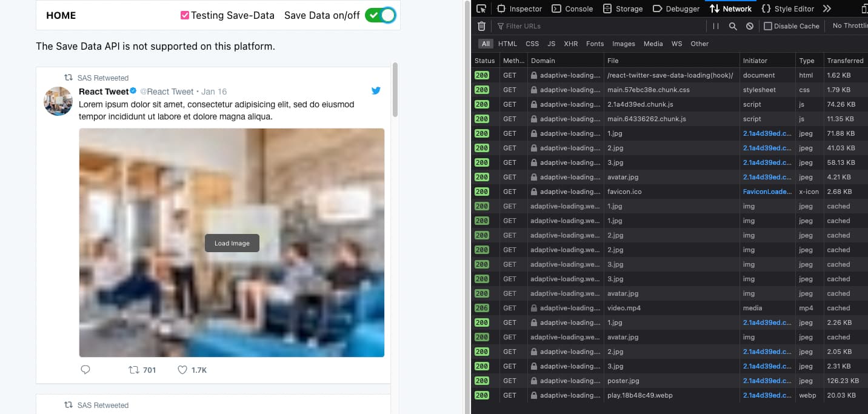
Task: Switch to the Console panel
Action: tap(572, 8)
